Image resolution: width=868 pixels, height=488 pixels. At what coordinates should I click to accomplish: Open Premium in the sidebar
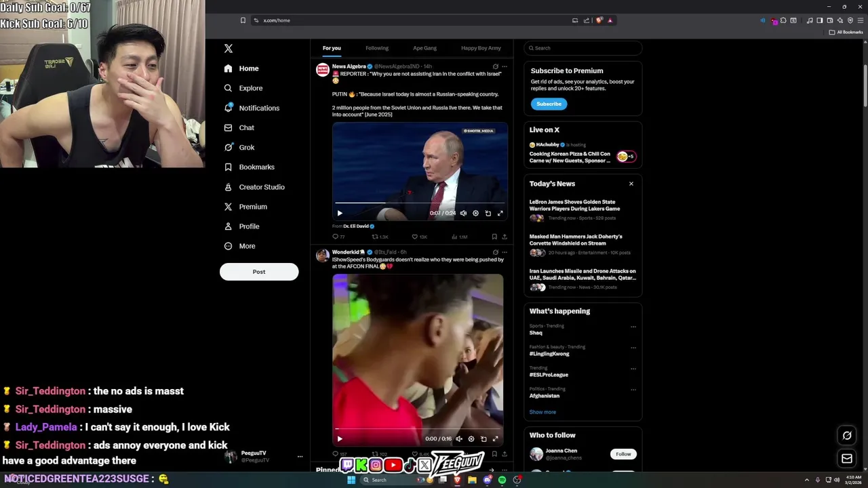[x=245, y=207]
